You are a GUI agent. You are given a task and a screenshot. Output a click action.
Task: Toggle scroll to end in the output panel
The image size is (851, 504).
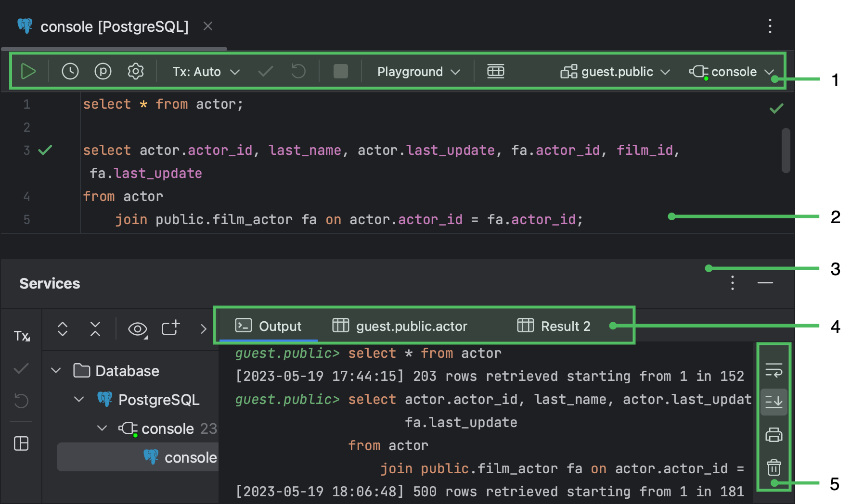(774, 402)
